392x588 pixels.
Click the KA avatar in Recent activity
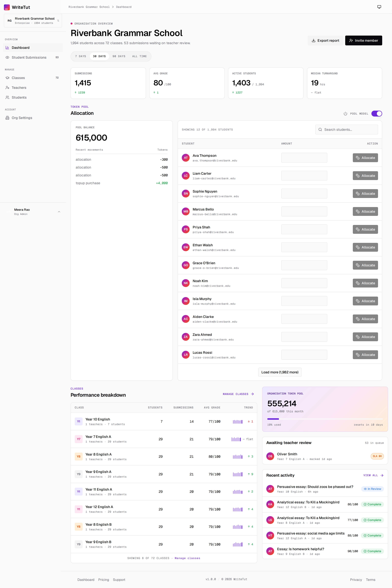click(270, 504)
